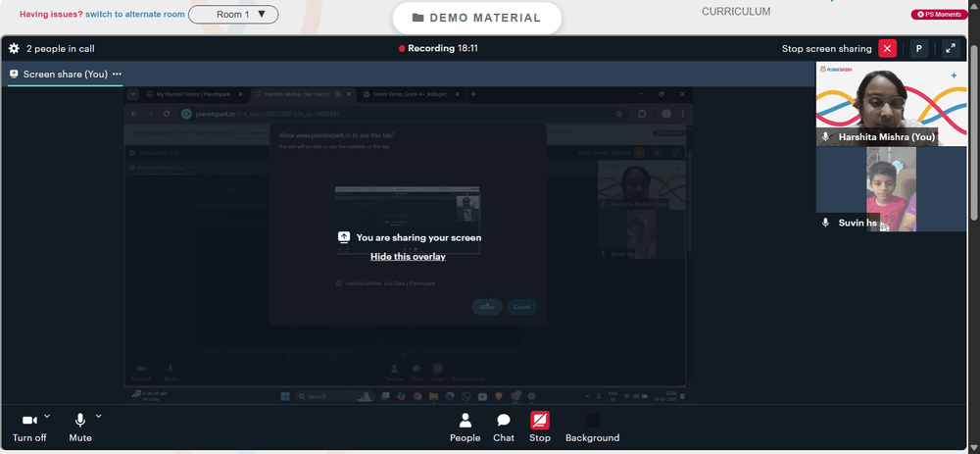Image resolution: width=980 pixels, height=454 pixels.
Task: Click the bookmark star in the shared screen preview
Action: [x=618, y=114]
